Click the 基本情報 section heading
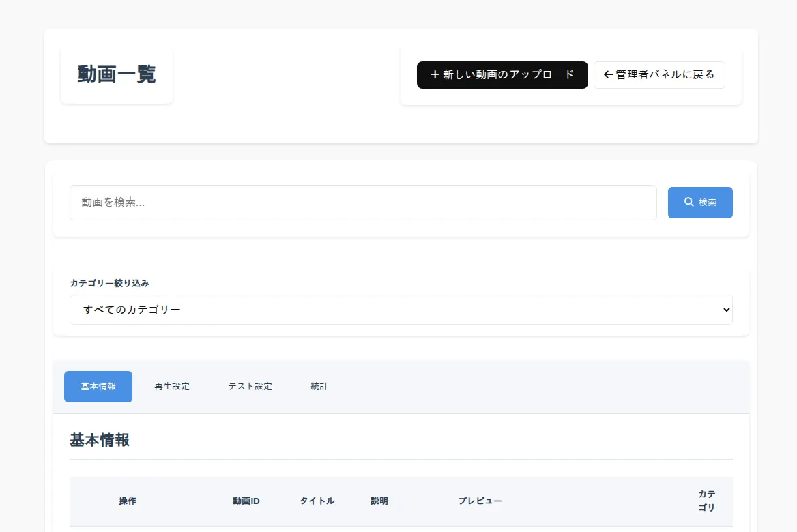The height and width of the screenshot is (532, 797). pos(100,440)
